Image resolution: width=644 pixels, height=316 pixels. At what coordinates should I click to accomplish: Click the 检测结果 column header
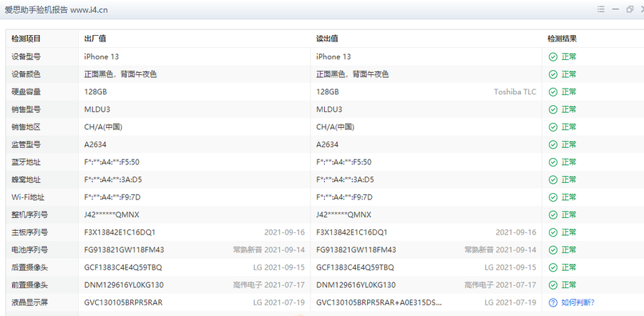pos(562,39)
